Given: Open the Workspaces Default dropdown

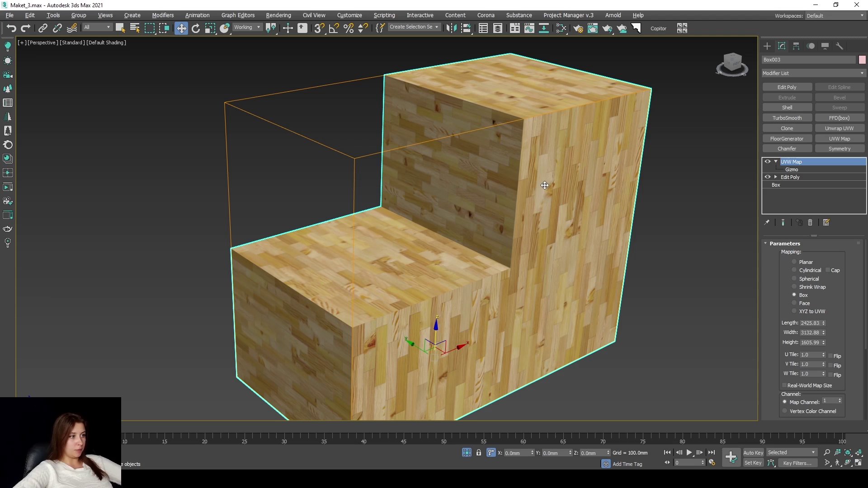Looking at the screenshot, I should tap(835, 15).
